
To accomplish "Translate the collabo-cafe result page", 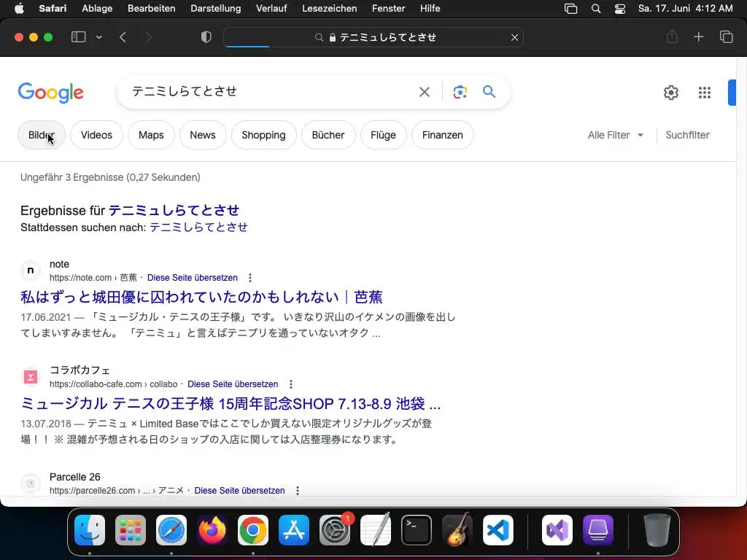I will coord(233,384).
